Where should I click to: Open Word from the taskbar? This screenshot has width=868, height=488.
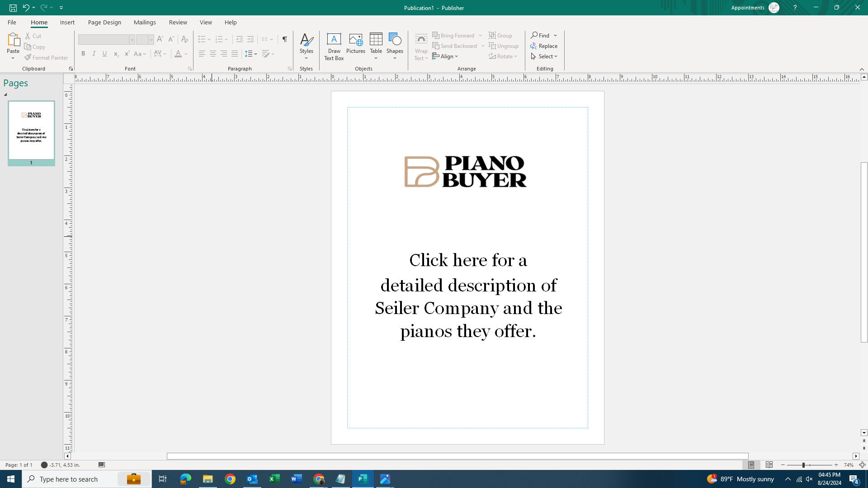[x=297, y=479]
